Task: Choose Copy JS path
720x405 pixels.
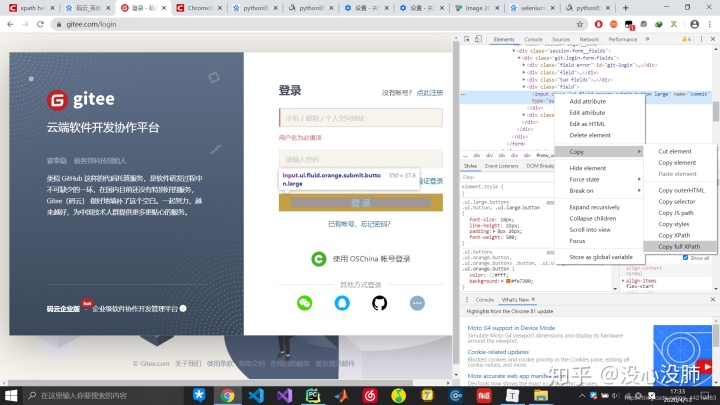Action: click(x=680, y=213)
